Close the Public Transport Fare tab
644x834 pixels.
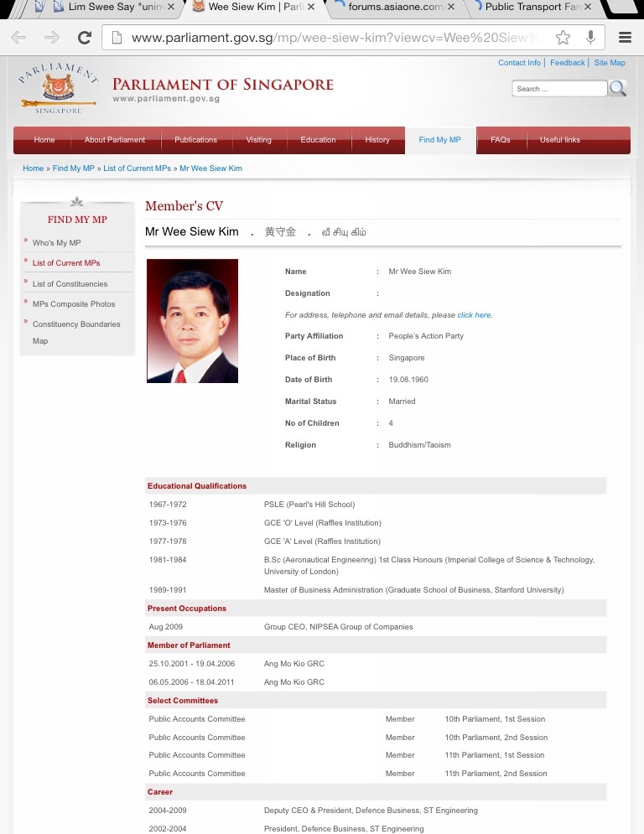[x=588, y=7]
